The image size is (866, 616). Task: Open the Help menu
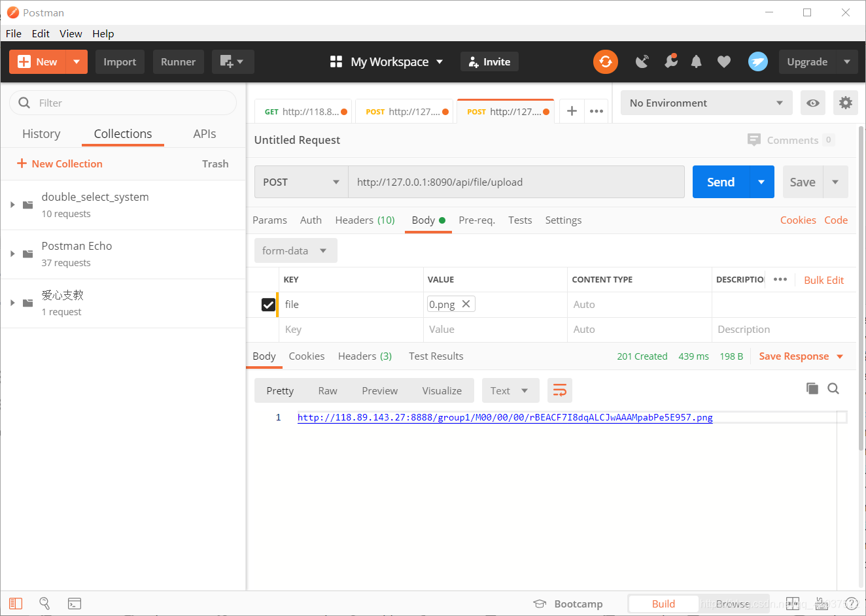pyautogui.click(x=103, y=33)
